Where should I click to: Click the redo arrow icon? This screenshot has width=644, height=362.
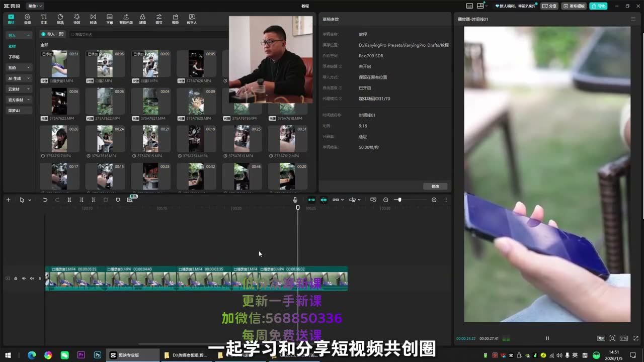pyautogui.click(x=57, y=200)
